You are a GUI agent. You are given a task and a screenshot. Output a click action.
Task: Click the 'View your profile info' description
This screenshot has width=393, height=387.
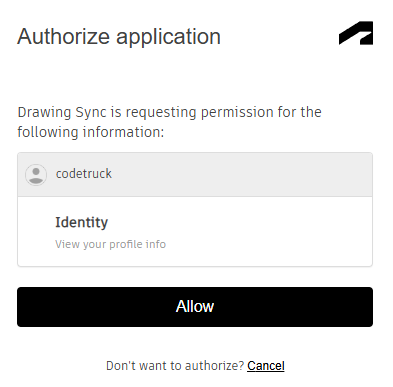tap(110, 244)
